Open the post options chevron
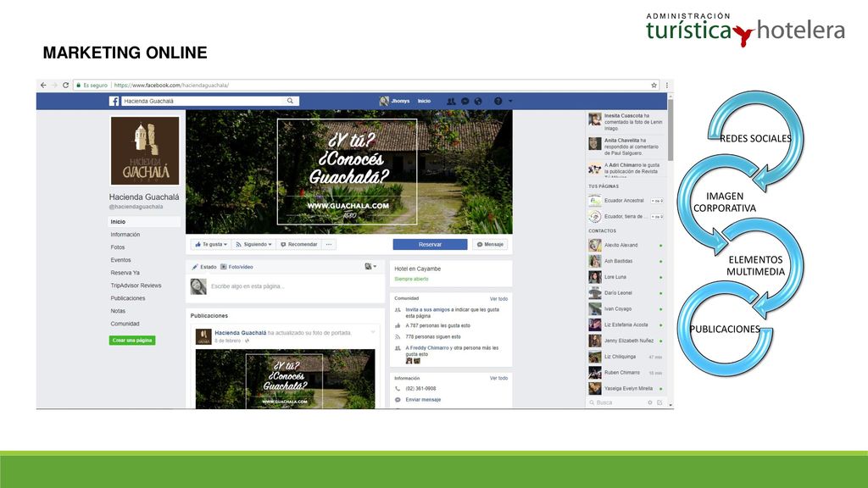The height and width of the screenshot is (488, 868). 373,332
